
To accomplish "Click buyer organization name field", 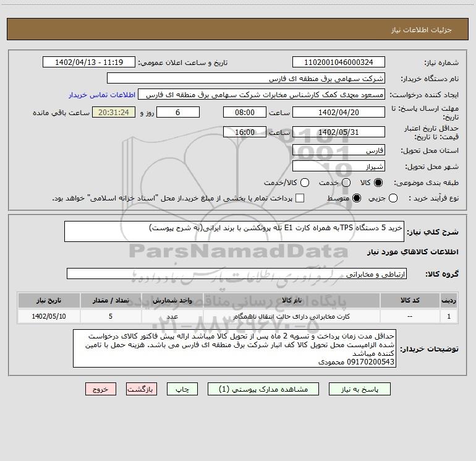I will pos(246,79).
